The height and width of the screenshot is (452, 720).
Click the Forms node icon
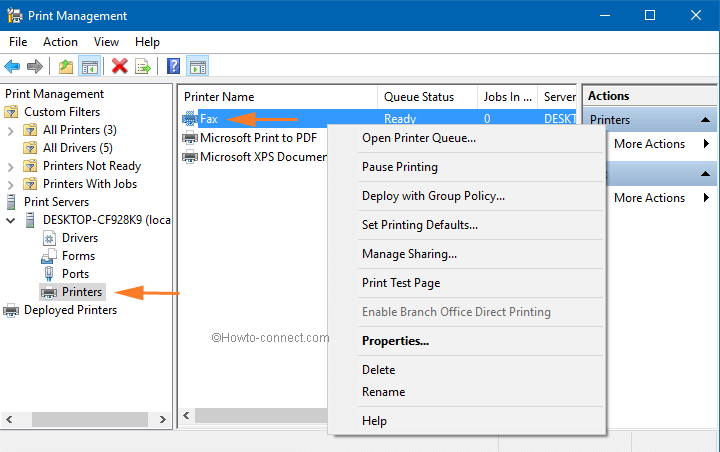[x=49, y=256]
